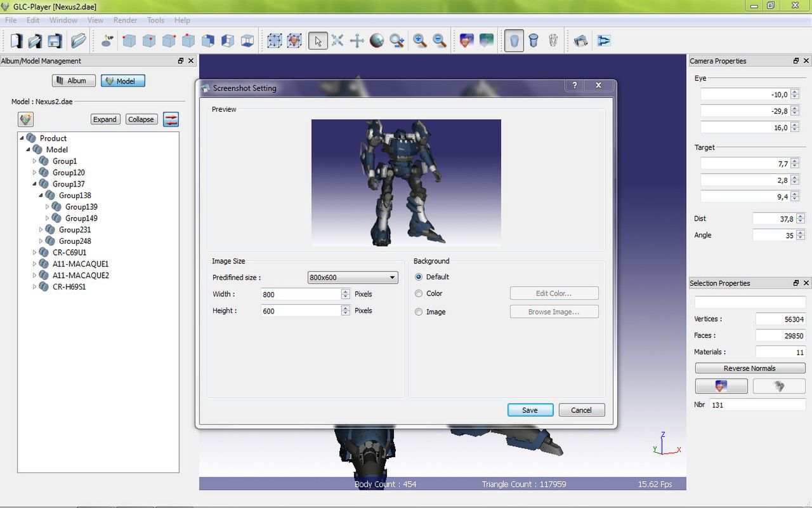Select the CR-H69S1 tree item
The width and height of the screenshot is (812, 508).
click(x=69, y=287)
